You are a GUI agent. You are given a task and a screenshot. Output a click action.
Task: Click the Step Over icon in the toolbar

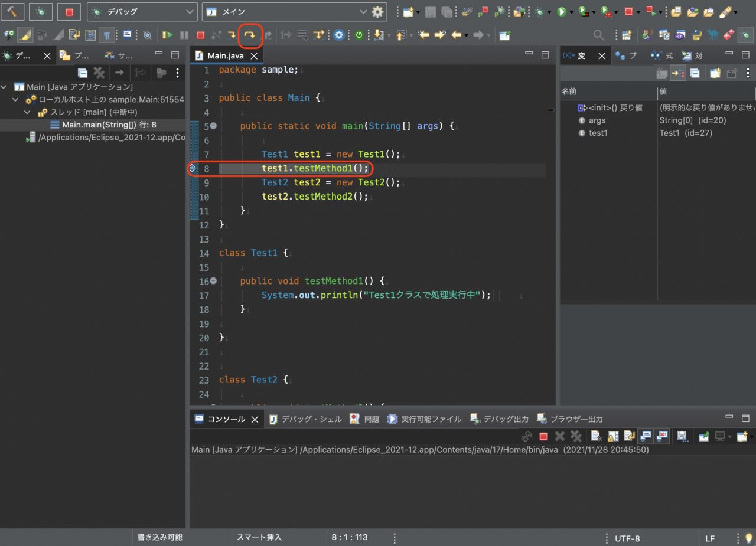tap(249, 35)
